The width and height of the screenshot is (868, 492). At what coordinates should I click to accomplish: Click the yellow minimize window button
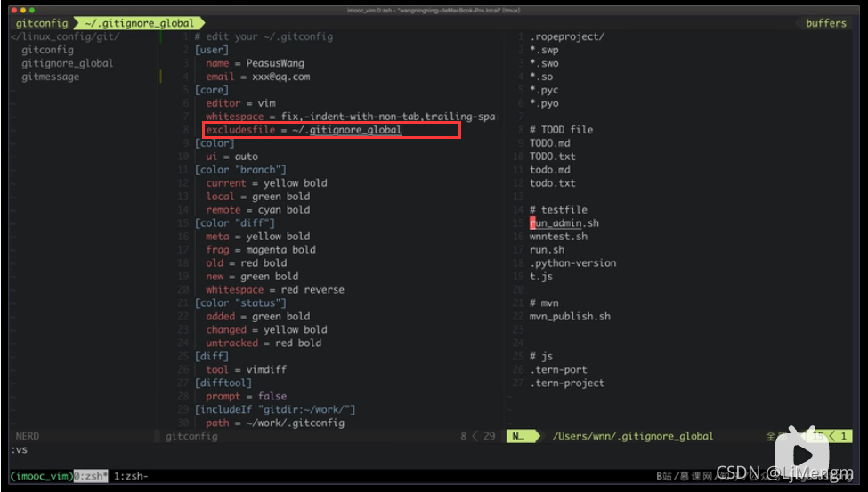(x=23, y=10)
